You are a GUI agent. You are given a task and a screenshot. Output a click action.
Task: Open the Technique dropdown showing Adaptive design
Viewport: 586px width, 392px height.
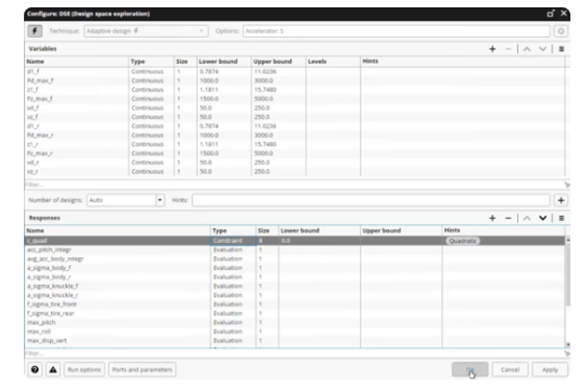[146, 31]
